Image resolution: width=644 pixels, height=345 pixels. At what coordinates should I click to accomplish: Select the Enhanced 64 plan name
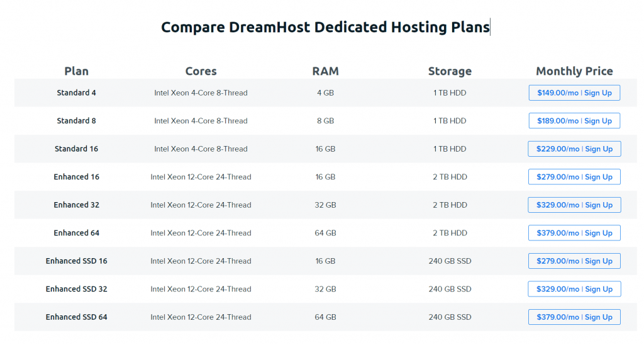tap(76, 233)
